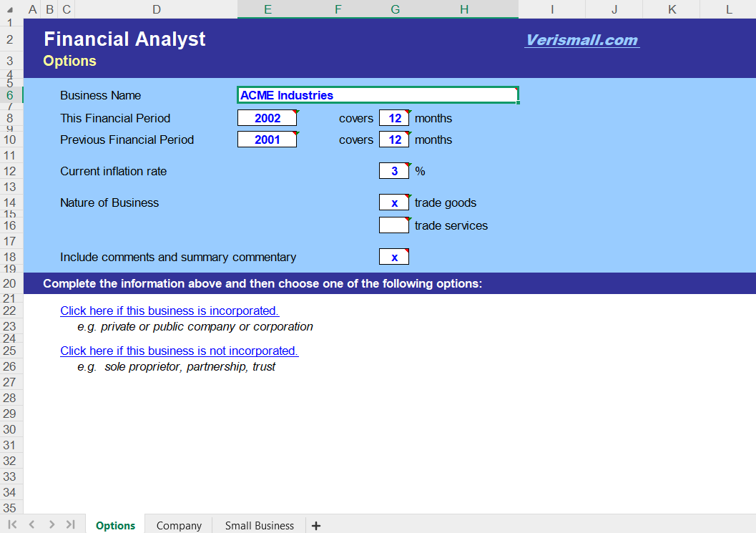Toggle the include comments and summary commentary box
This screenshot has width=756, height=533.
(x=394, y=256)
